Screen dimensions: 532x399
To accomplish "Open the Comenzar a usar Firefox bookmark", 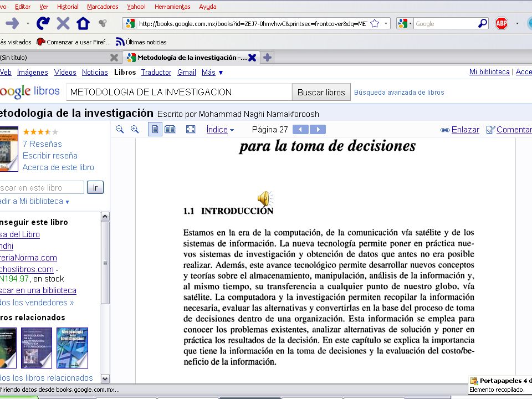I will [x=74, y=42].
